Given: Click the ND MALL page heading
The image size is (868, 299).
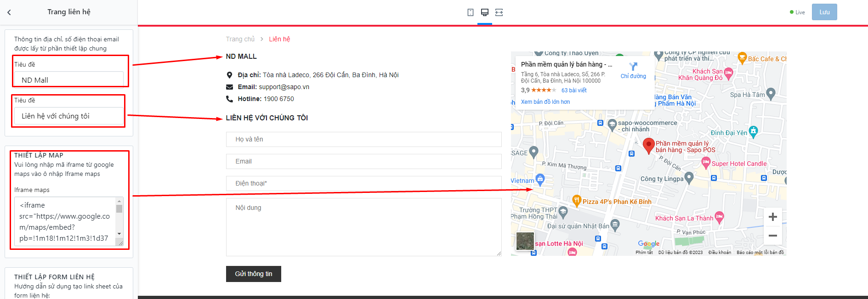Looking at the screenshot, I should click(x=241, y=56).
